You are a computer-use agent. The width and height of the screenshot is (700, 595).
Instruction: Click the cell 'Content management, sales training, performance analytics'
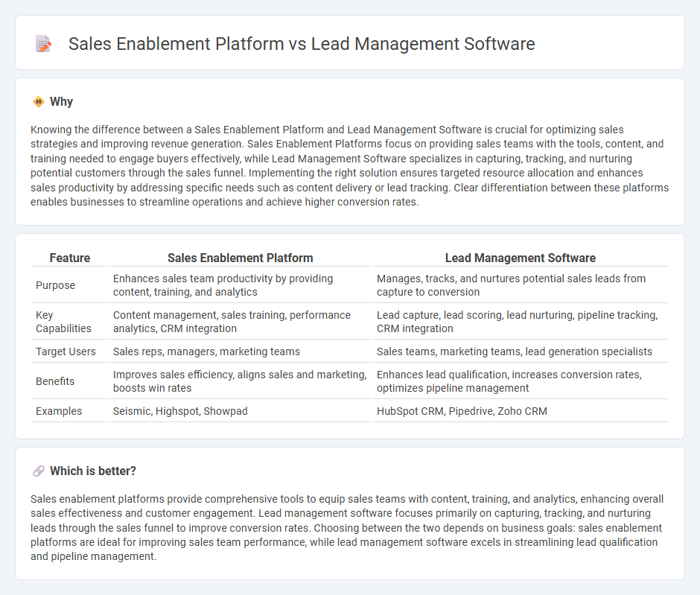click(241, 322)
